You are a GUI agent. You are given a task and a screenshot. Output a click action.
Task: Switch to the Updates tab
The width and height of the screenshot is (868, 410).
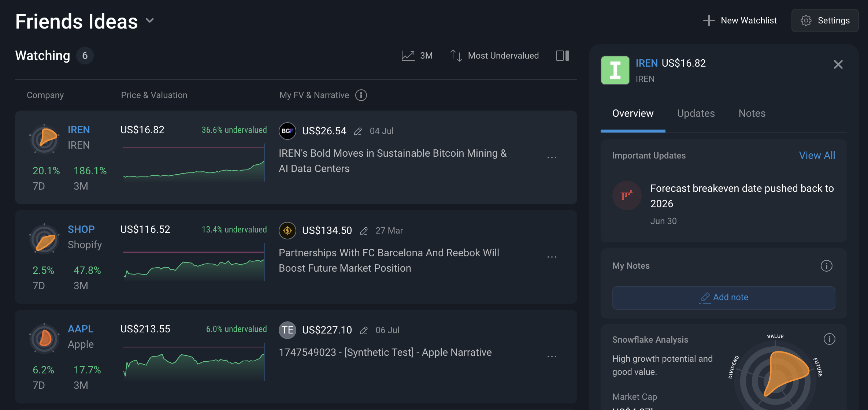coord(696,113)
